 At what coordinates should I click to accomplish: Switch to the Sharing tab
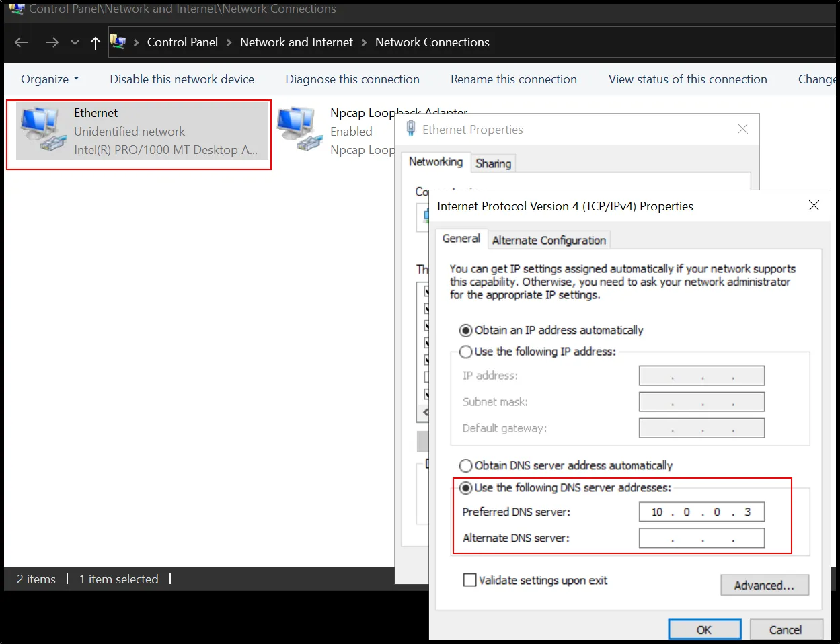pos(493,163)
